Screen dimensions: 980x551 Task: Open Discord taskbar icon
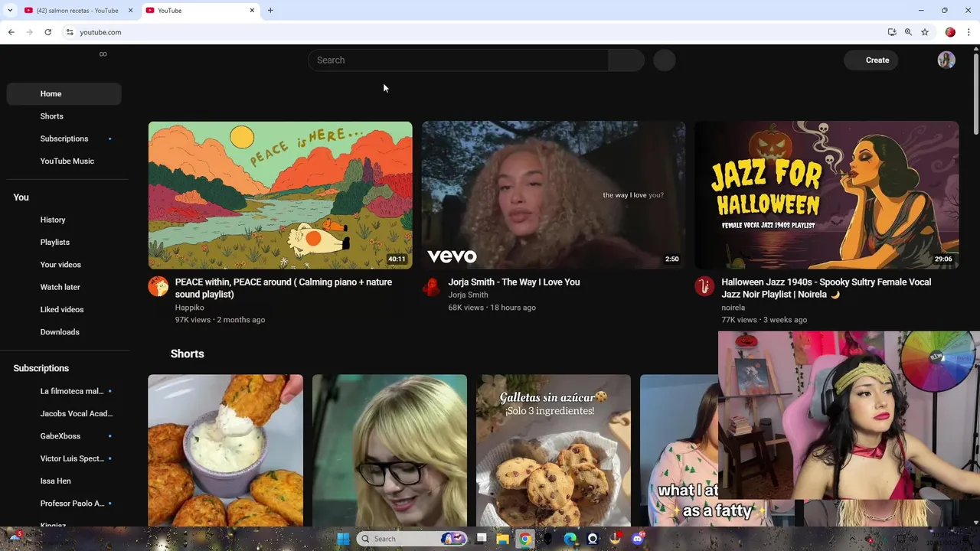pyautogui.click(x=638, y=539)
